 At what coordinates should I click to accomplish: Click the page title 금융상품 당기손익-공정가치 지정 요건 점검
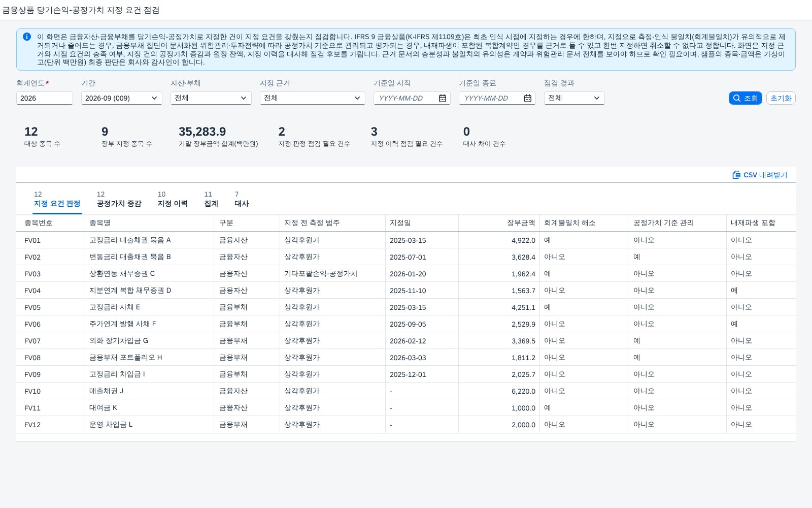pyautogui.click(x=81, y=10)
